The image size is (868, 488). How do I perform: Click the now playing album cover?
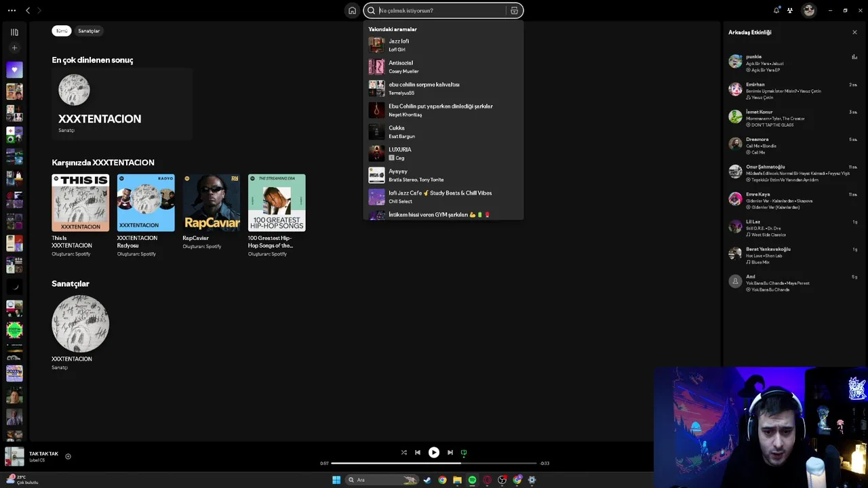pos(14,456)
